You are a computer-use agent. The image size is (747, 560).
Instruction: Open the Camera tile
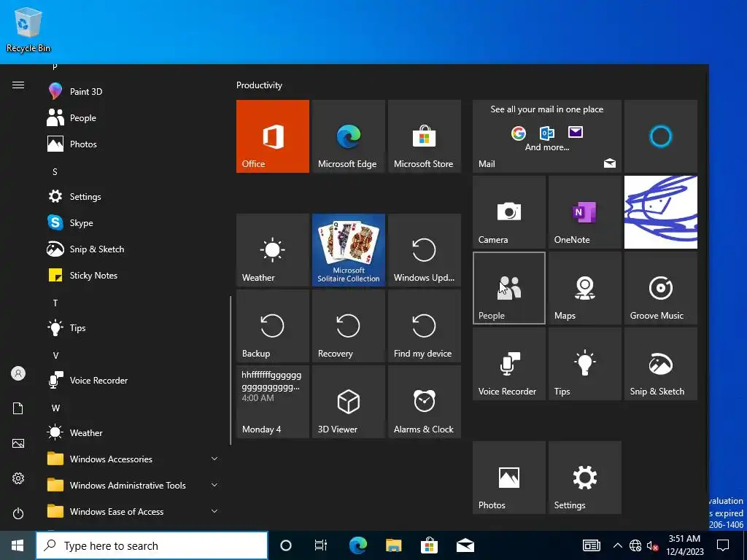pos(508,212)
